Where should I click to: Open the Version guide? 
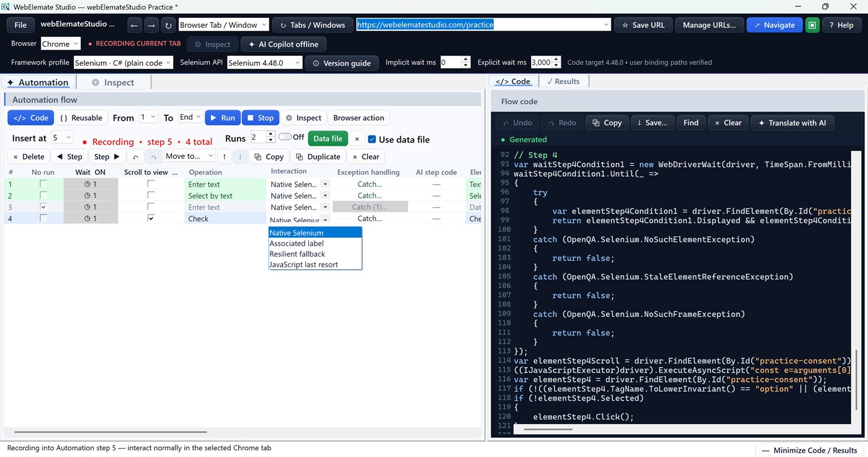[342, 63]
